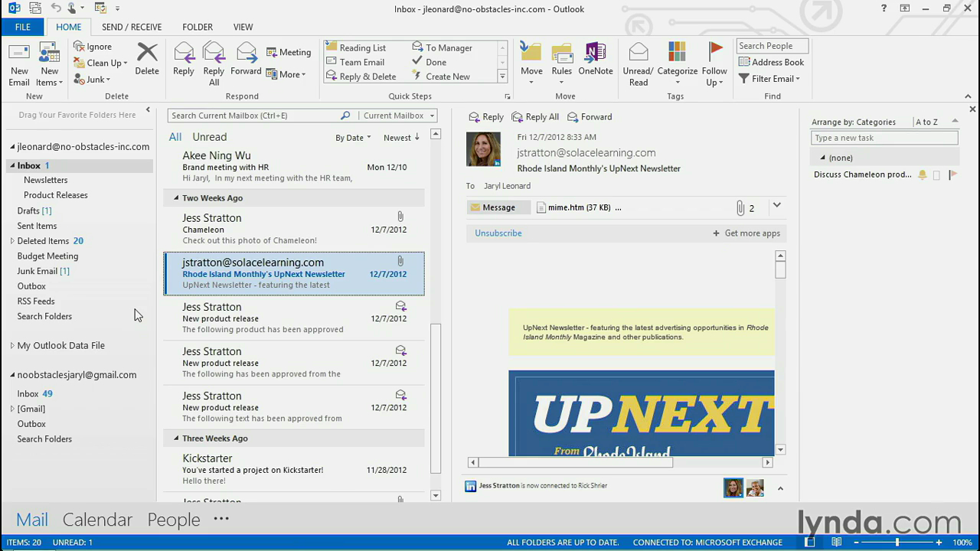Click the Follow Up flag button
The height and width of the screenshot is (551, 980).
(x=714, y=65)
